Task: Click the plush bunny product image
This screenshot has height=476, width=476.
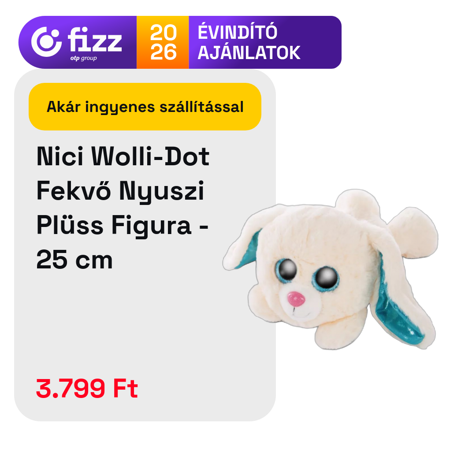Action: pyautogui.click(x=331, y=270)
